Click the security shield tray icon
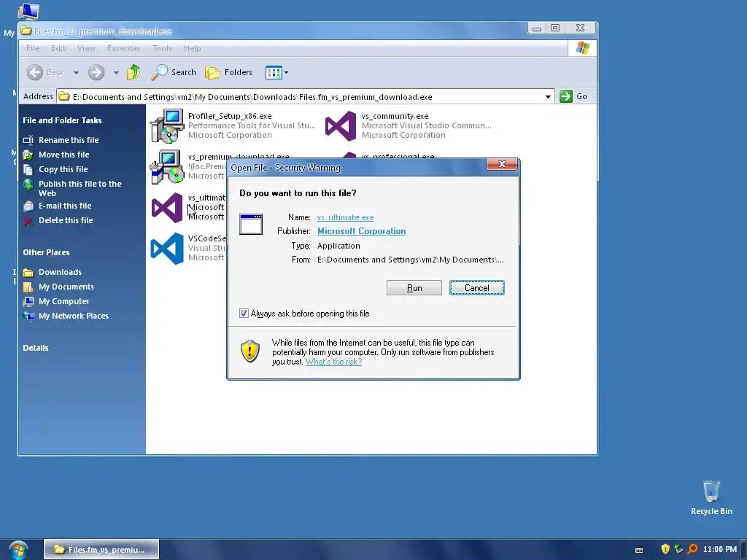This screenshot has width=747, height=560. point(665,549)
